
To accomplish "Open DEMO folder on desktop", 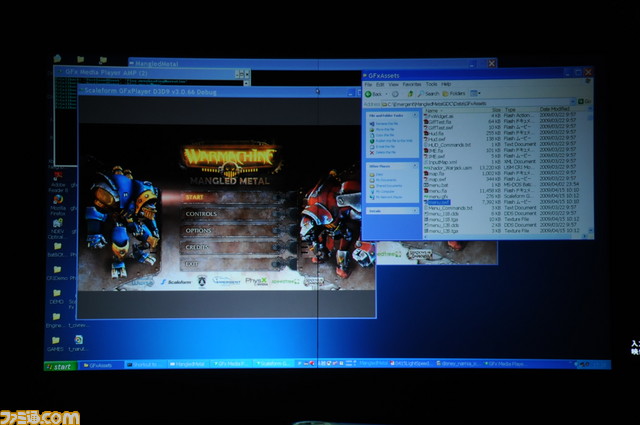I will pyautogui.click(x=57, y=297).
